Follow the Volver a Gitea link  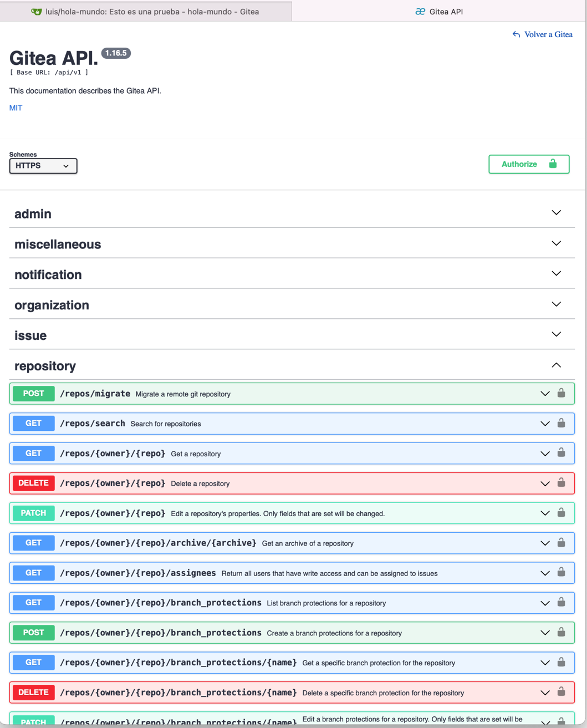coord(548,34)
